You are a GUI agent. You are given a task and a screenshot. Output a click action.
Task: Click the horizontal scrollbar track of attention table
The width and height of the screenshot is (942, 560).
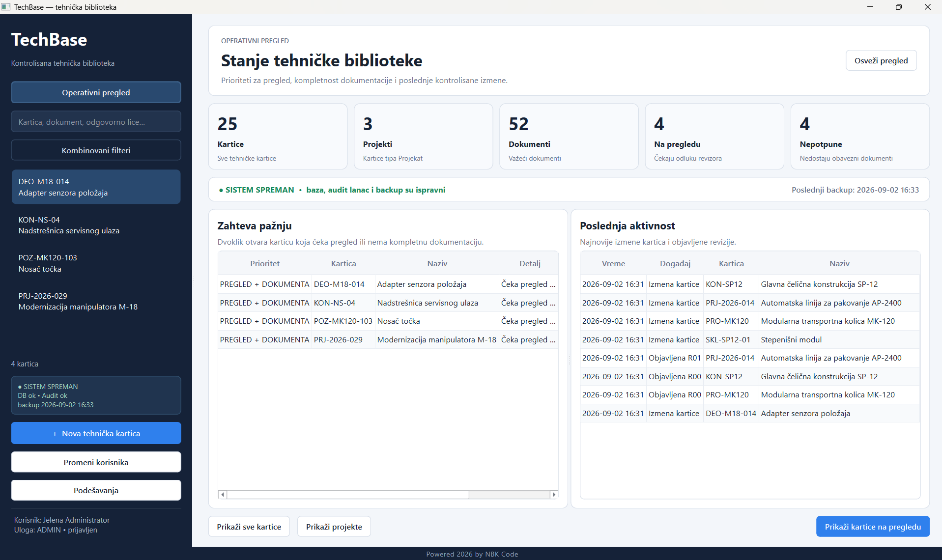tap(510, 495)
